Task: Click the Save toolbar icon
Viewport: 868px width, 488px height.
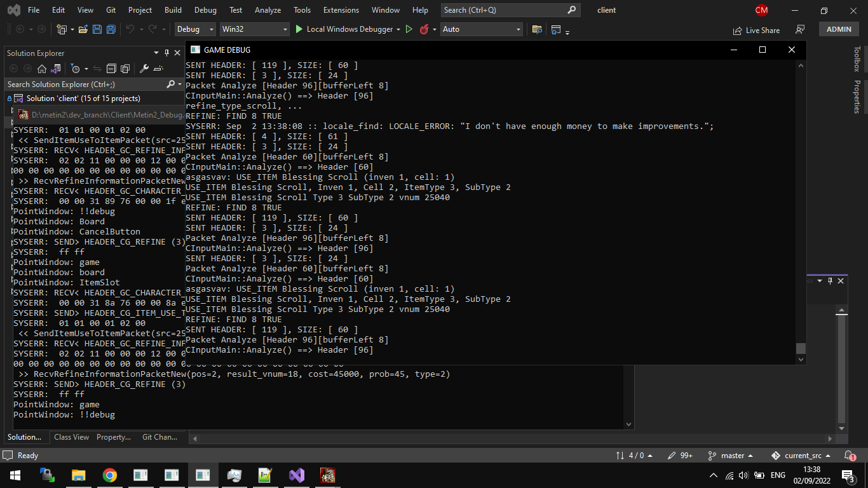Action: click(97, 29)
